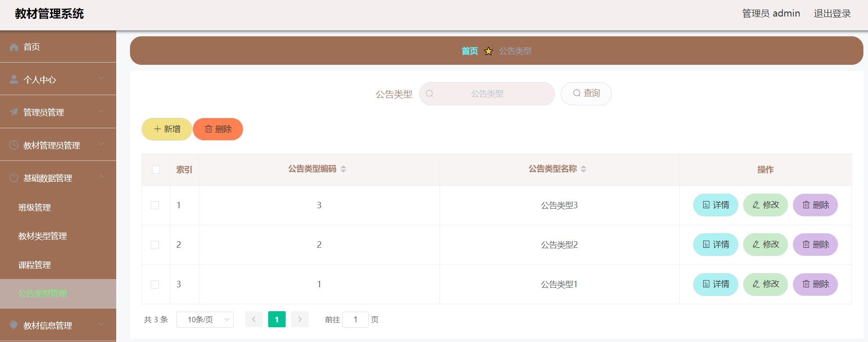Click the paper plane icon beside 管理员管理
The width and height of the screenshot is (868, 342).
pyautogui.click(x=14, y=112)
